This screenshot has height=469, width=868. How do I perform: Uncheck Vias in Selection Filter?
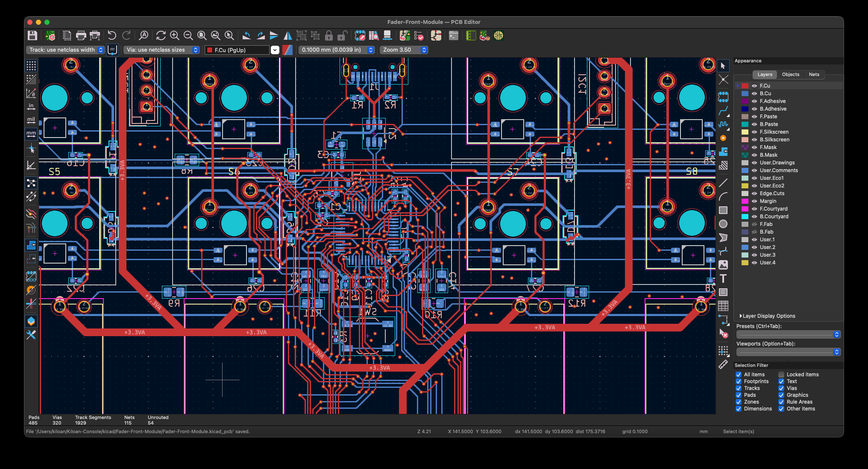pyautogui.click(x=781, y=388)
